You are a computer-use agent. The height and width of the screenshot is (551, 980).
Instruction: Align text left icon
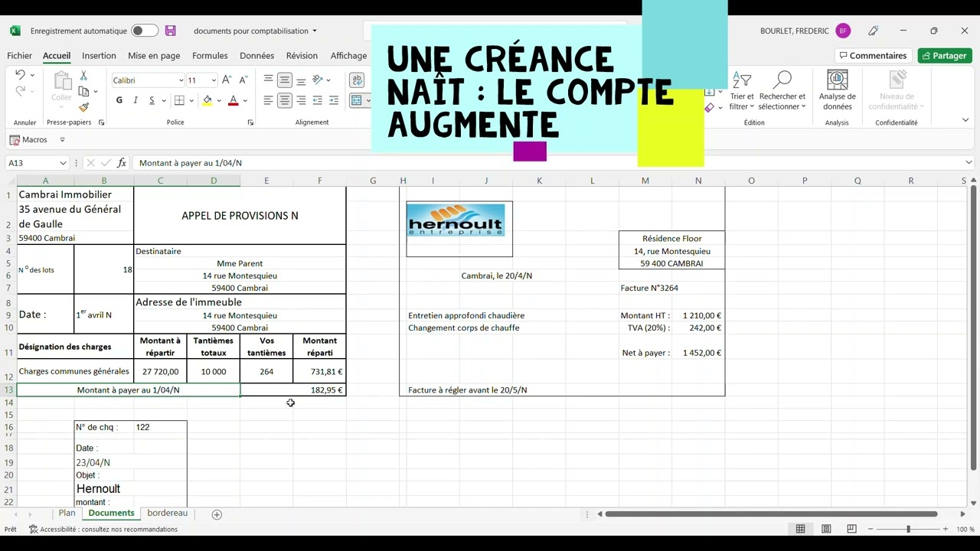pyautogui.click(x=268, y=100)
